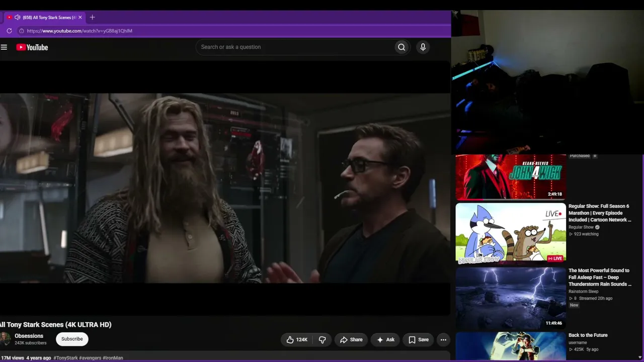
Task: Open the Ask AI button
Action: click(385, 339)
